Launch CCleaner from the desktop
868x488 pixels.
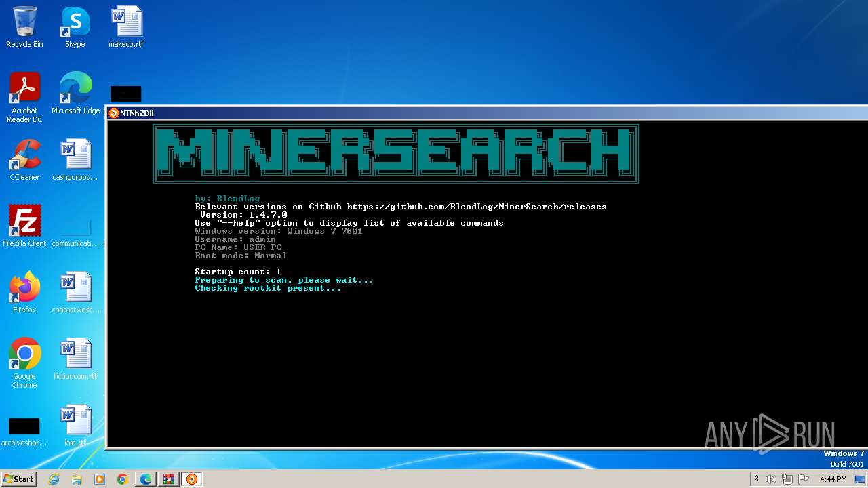24,160
